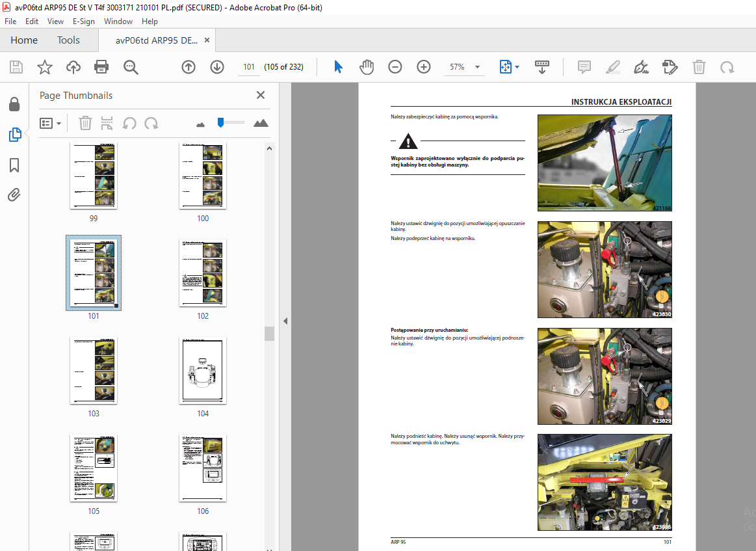Click the scrolling mode keyboard icon

click(542, 67)
